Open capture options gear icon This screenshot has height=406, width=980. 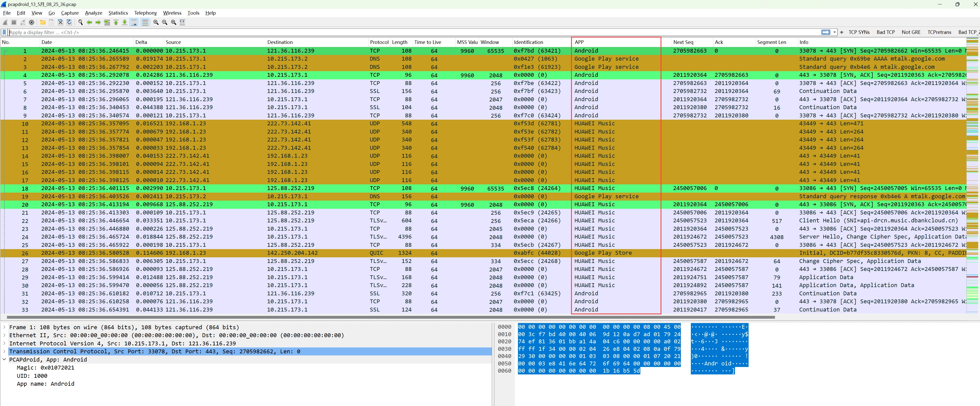(32, 23)
